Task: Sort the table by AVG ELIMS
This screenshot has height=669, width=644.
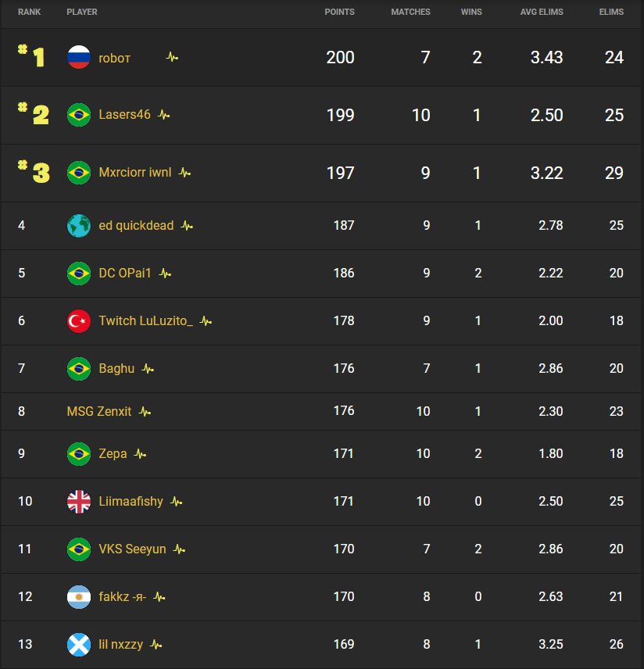Action: point(542,12)
